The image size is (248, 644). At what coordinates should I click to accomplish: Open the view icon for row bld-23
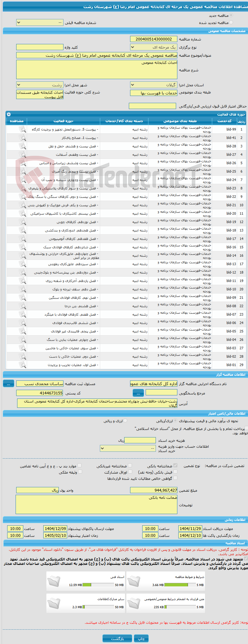click(x=22, y=188)
